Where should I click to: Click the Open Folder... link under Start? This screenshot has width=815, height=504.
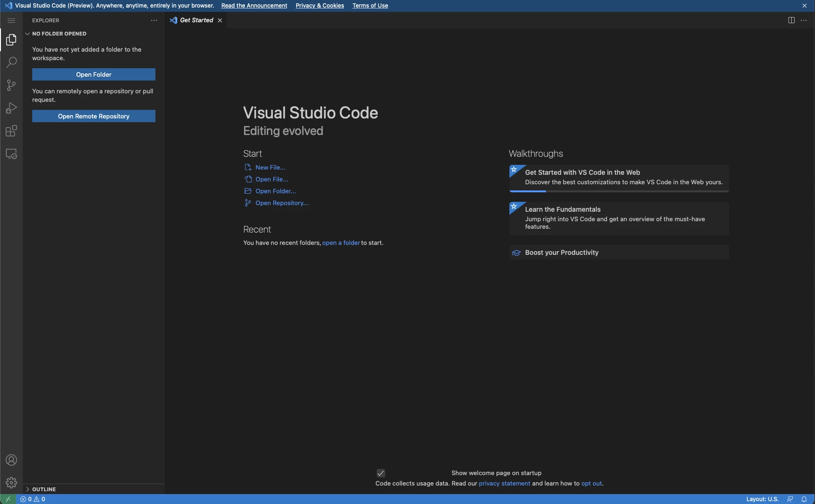click(275, 191)
